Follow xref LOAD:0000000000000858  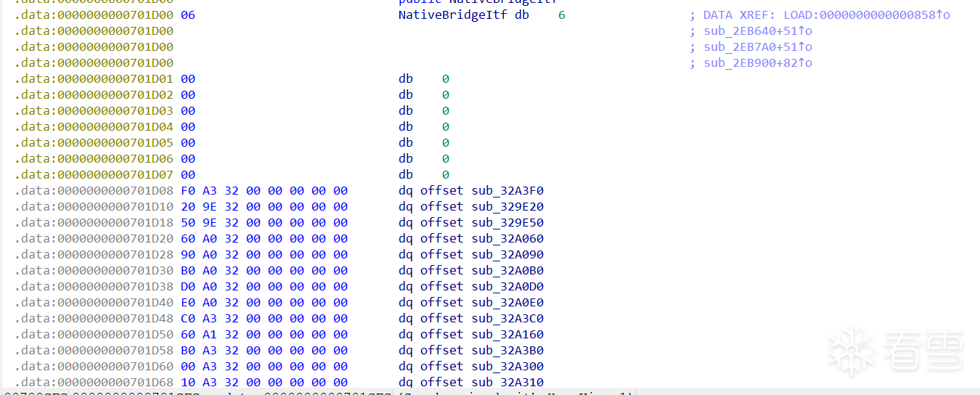[x=867, y=15]
